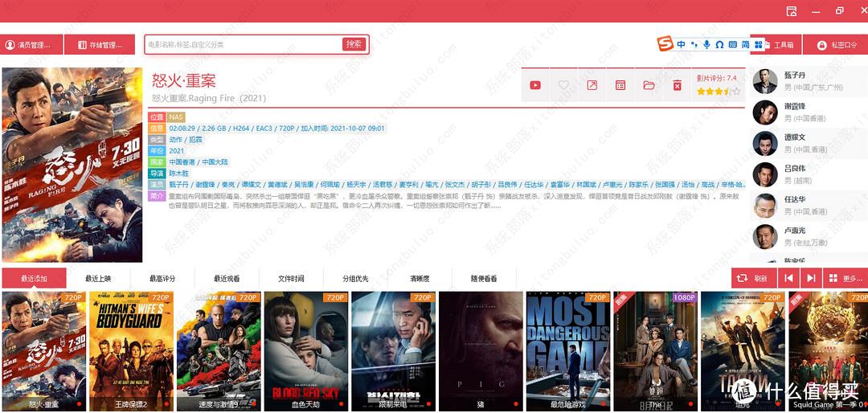Image resolution: width=868 pixels, height=413 pixels.
Task: Select the 最近添加 tab
Action: coord(34,279)
